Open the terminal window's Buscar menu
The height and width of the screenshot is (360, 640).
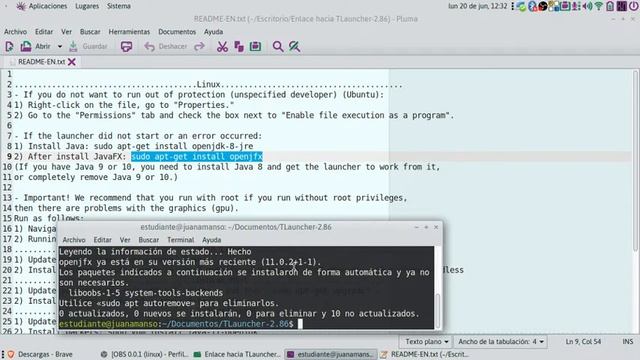tap(149, 240)
